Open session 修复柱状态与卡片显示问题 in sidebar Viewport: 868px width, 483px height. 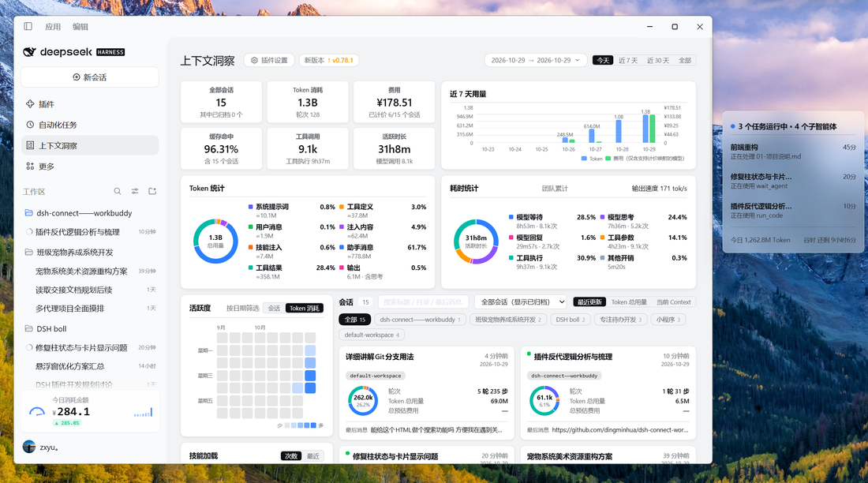tap(90, 347)
